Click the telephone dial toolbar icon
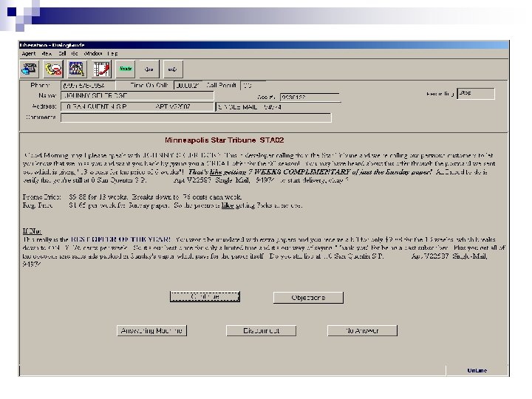 (30, 69)
